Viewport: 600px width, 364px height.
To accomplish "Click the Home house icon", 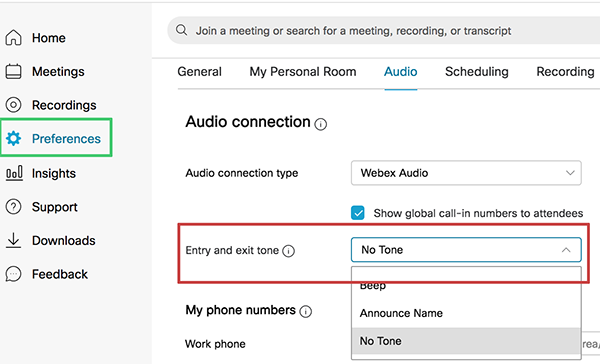I will 13,38.
